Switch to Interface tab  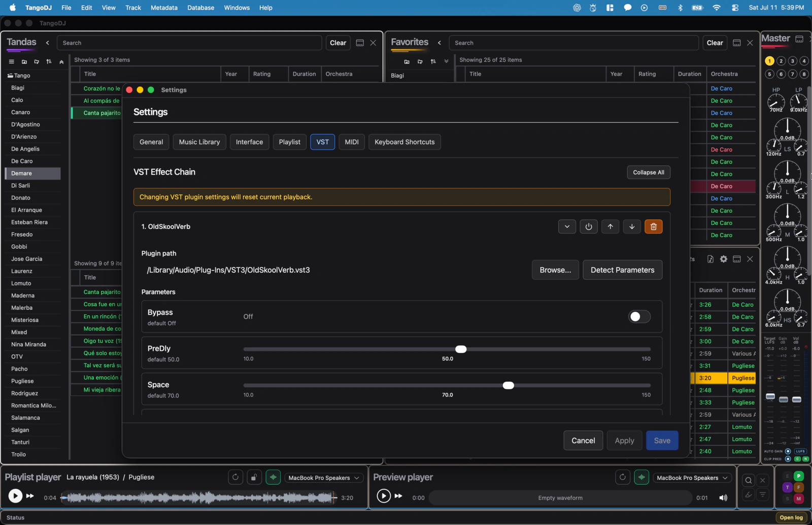pyautogui.click(x=249, y=142)
